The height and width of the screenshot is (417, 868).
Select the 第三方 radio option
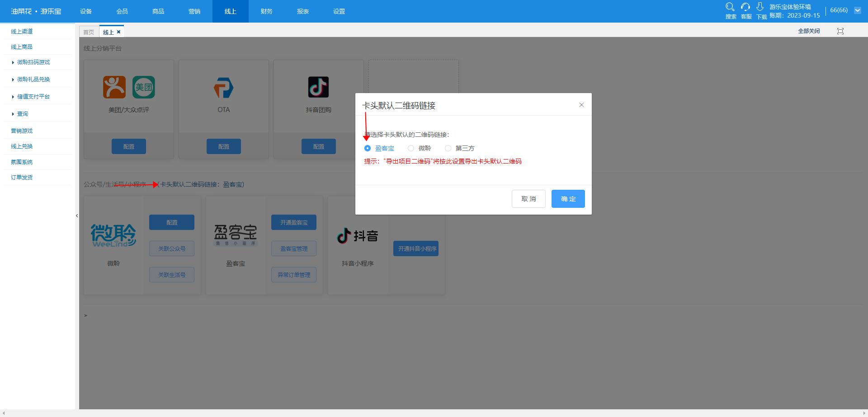pos(448,148)
